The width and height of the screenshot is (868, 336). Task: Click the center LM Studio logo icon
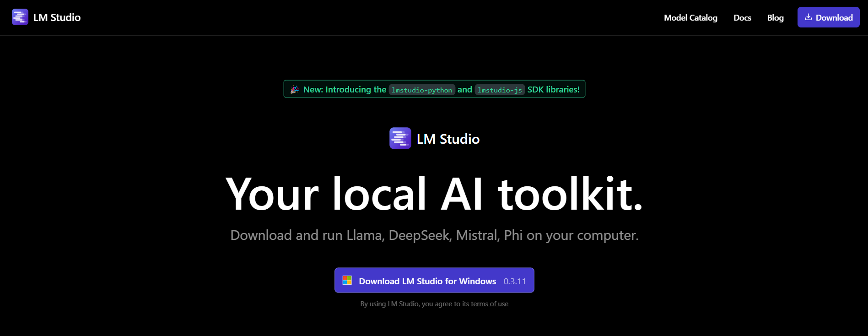[400, 138]
